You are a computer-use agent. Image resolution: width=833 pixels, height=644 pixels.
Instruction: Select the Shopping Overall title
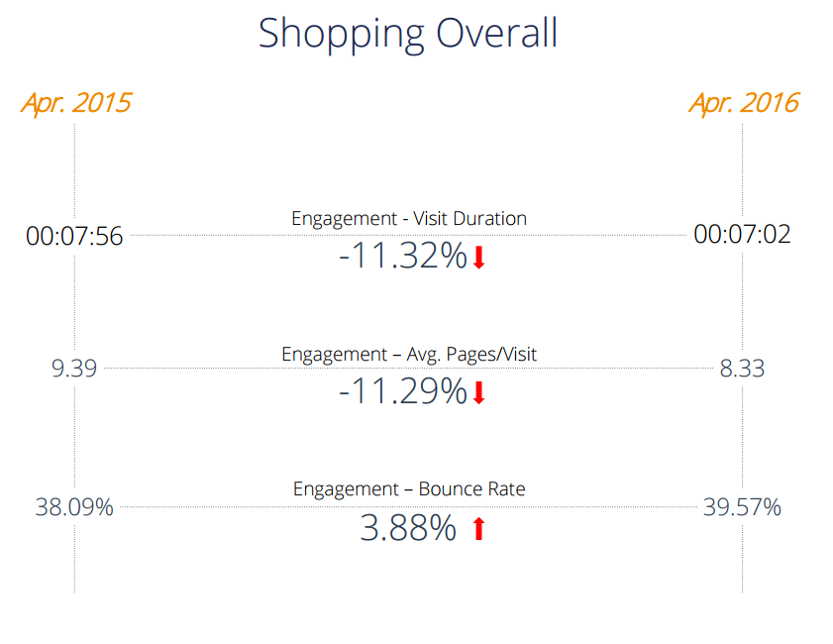click(408, 34)
